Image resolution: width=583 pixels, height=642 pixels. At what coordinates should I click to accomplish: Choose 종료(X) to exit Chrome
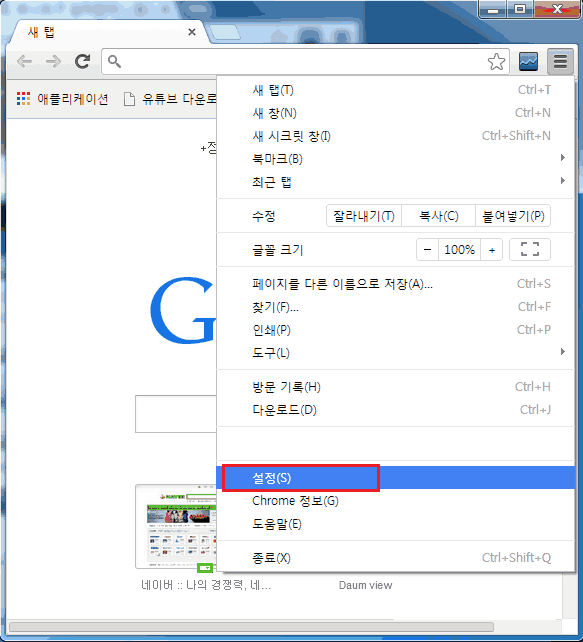tap(395, 558)
